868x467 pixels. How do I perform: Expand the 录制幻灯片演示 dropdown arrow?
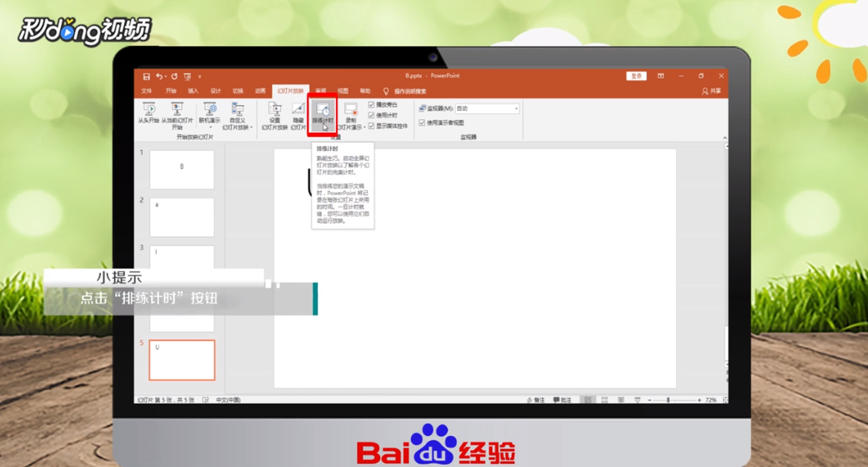click(364, 128)
